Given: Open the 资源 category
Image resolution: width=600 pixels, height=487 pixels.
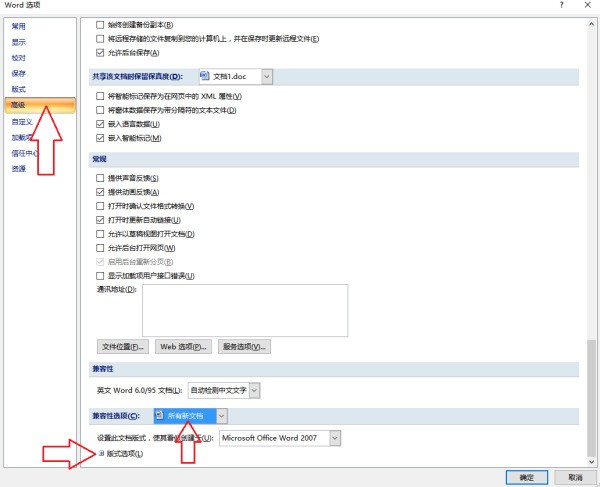Looking at the screenshot, I should (x=18, y=169).
